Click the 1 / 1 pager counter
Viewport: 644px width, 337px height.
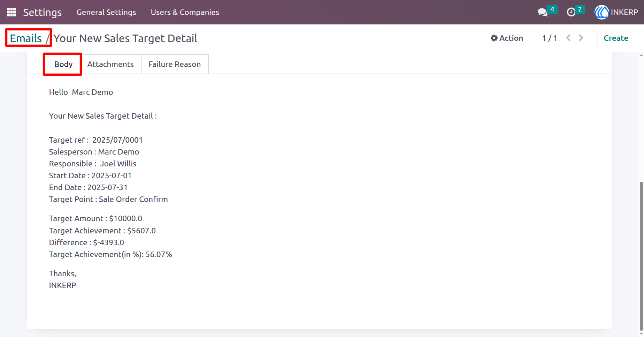point(550,38)
